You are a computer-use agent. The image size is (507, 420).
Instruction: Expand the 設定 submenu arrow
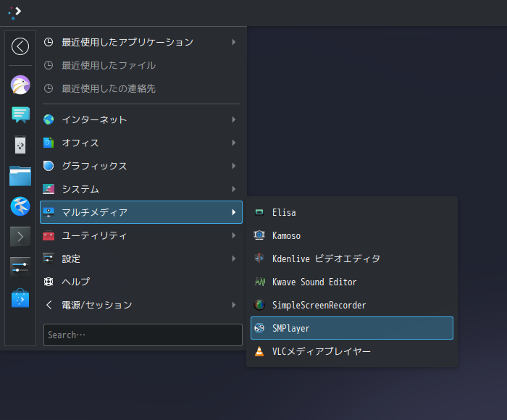(x=234, y=259)
